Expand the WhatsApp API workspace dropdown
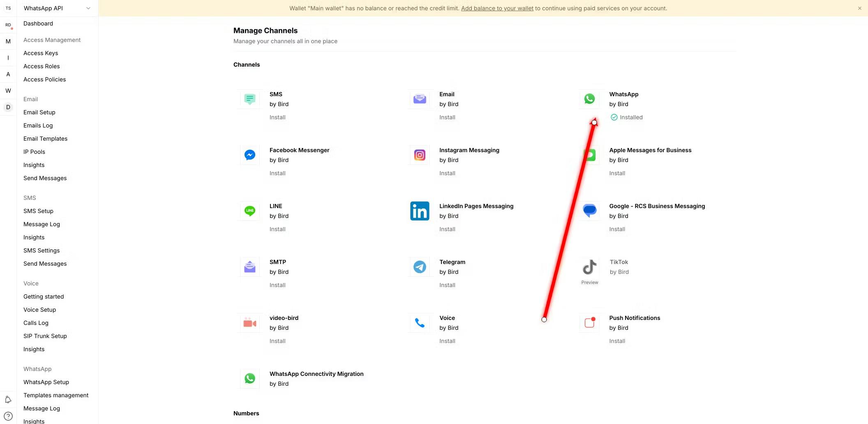Image resolution: width=868 pixels, height=424 pixels. (x=88, y=8)
